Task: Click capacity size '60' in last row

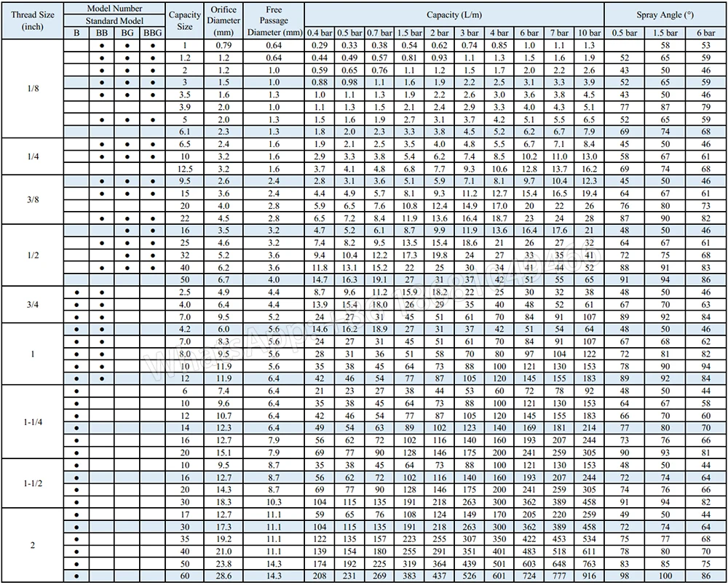Action: point(184,576)
